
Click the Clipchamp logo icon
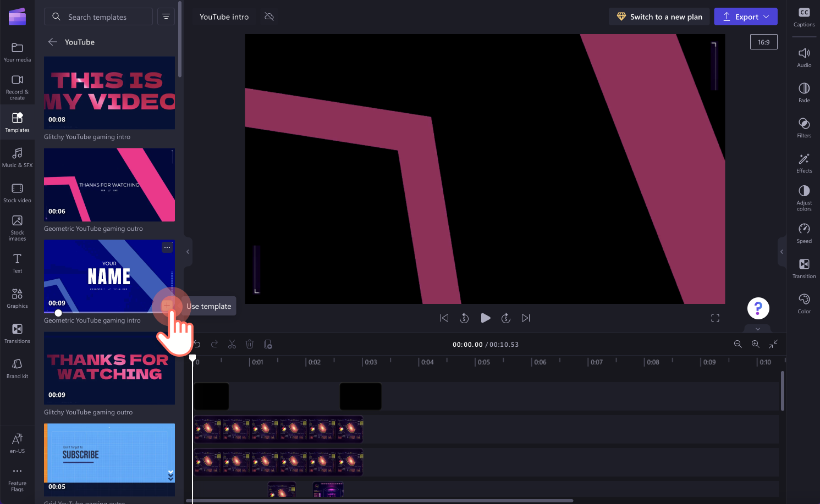click(17, 17)
